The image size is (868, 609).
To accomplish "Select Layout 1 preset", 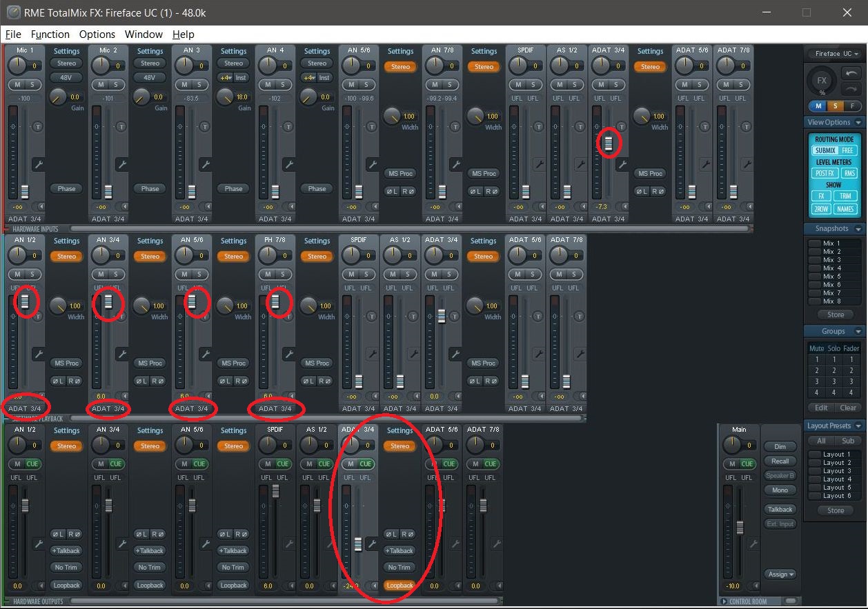I will [836, 455].
